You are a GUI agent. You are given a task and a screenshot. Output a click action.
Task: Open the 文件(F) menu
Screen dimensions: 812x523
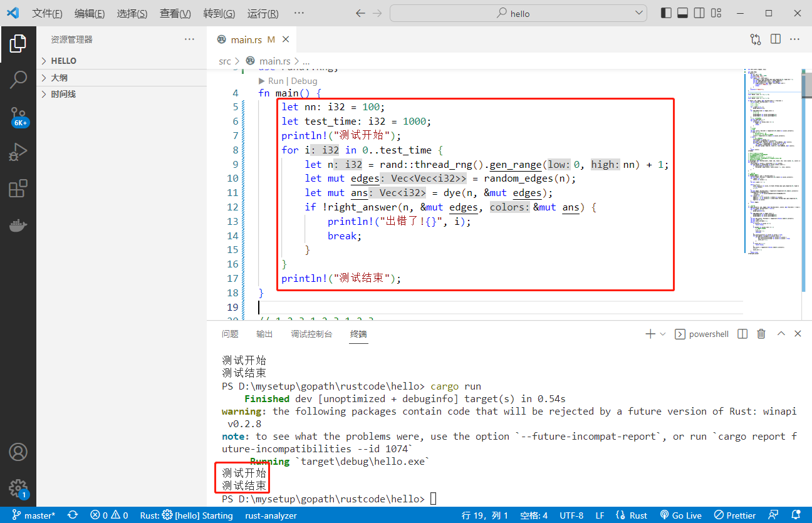click(x=47, y=13)
